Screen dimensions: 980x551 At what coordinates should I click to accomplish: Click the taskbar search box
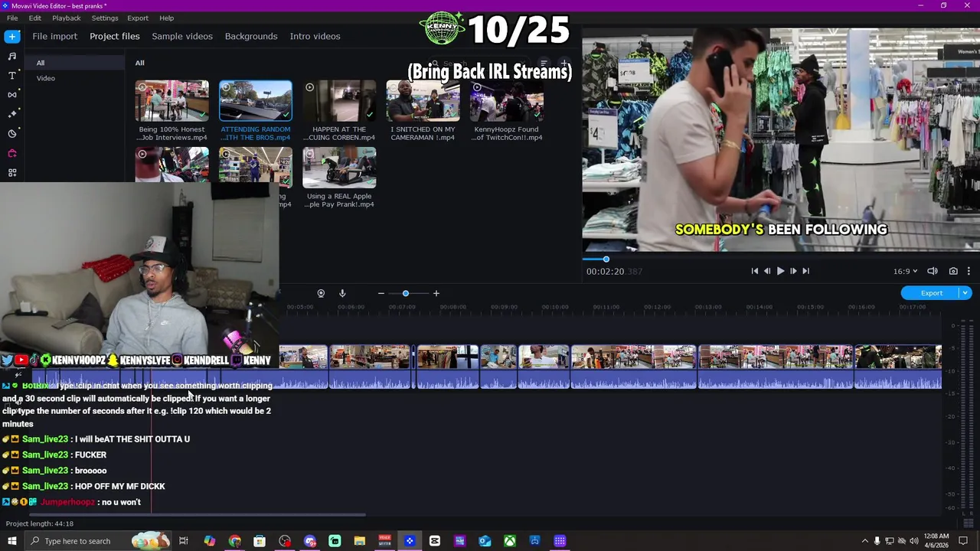(98, 541)
